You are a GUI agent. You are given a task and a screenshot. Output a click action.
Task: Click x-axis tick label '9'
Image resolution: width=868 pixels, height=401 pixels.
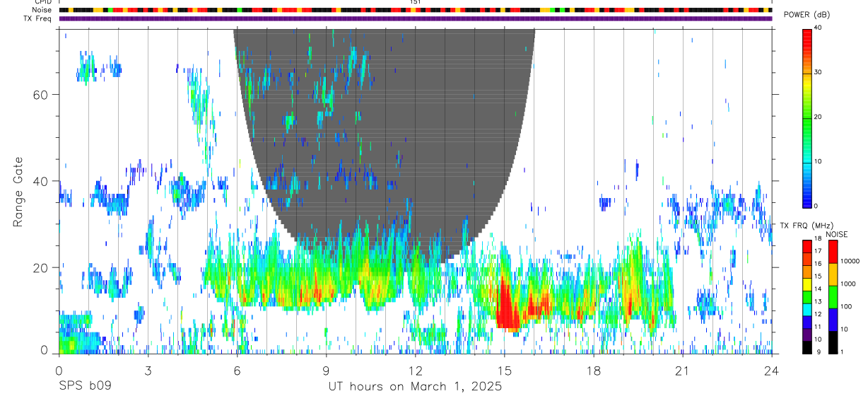[x=326, y=370]
